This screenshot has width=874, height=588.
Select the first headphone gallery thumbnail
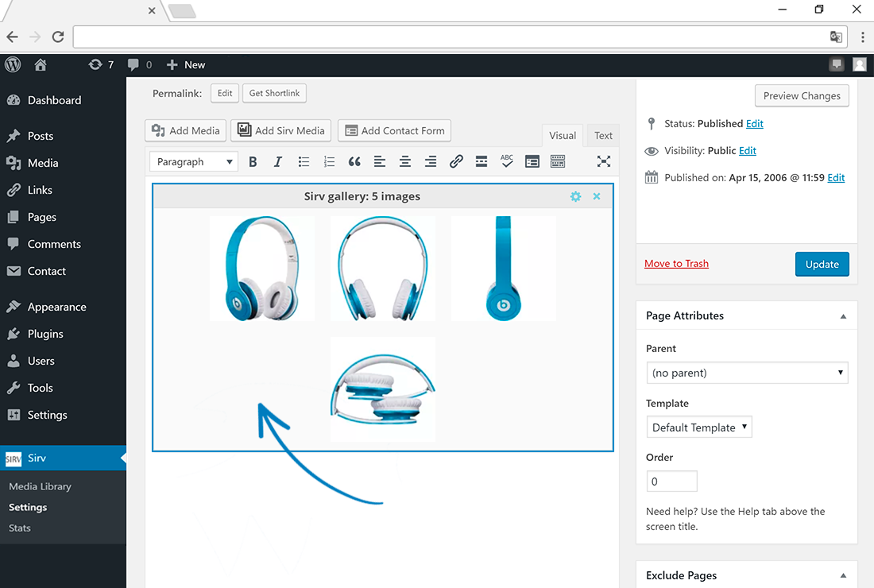[262, 269]
